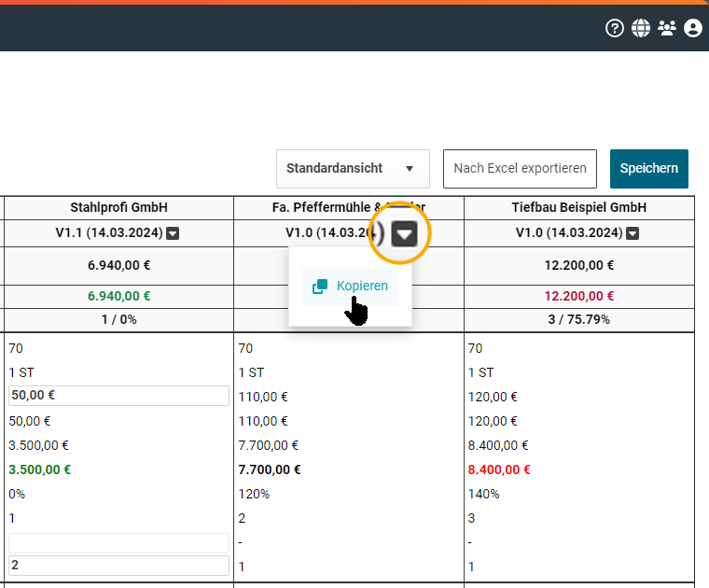The image size is (709, 588).
Task: Select the Stahlprofi GmbH column header
Action: point(118,207)
